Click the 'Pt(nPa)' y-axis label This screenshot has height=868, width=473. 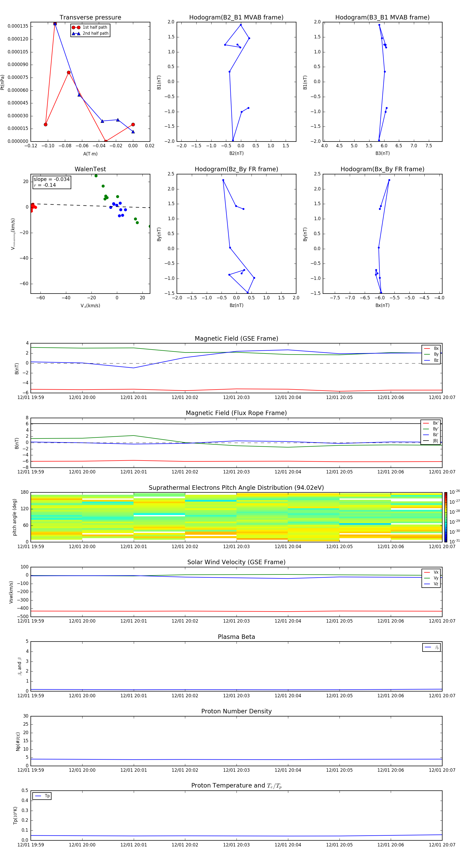tap(3, 82)
